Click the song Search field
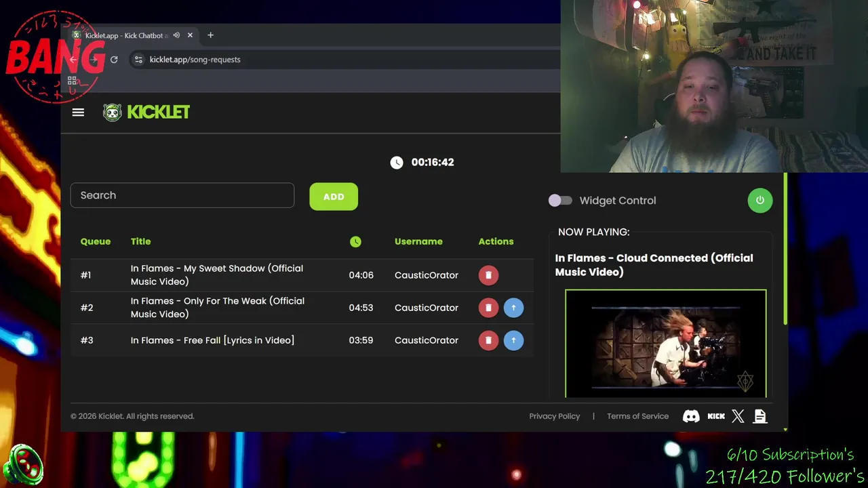 pyautogui.click(x=182, y=195)
